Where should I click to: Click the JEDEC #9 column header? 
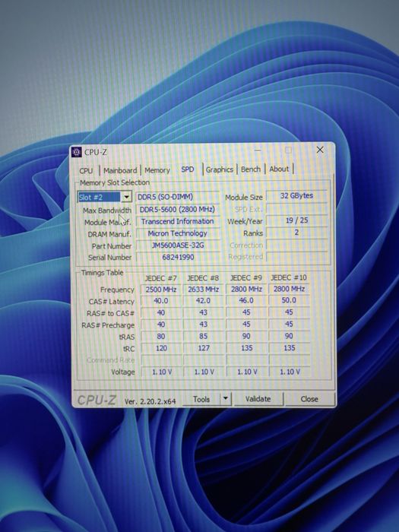point(246,277)
